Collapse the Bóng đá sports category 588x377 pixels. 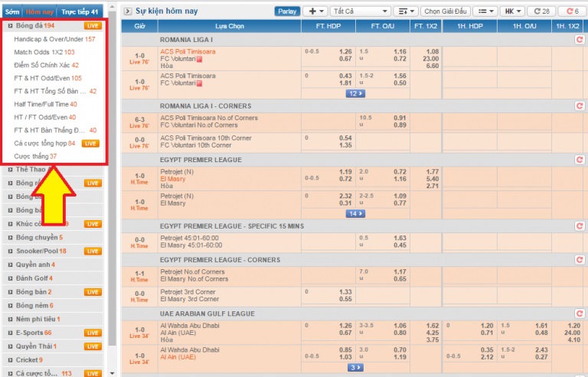pos(9,26)
